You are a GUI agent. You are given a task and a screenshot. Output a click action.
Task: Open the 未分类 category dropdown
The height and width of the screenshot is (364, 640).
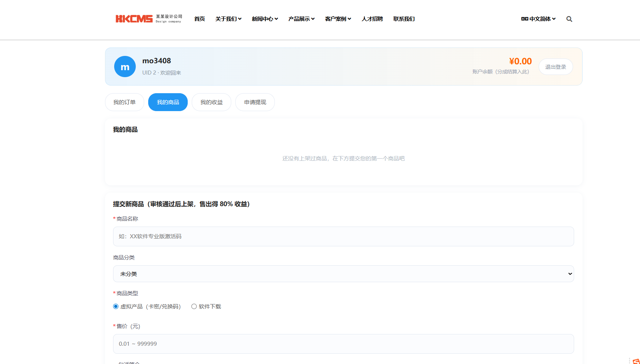[343, 274]
